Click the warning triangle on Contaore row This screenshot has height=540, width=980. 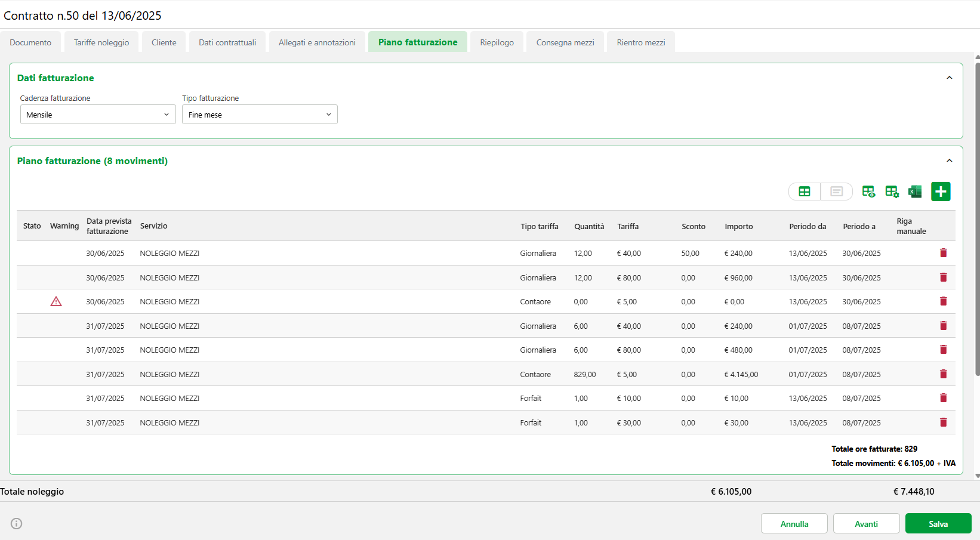pos(56,301)
